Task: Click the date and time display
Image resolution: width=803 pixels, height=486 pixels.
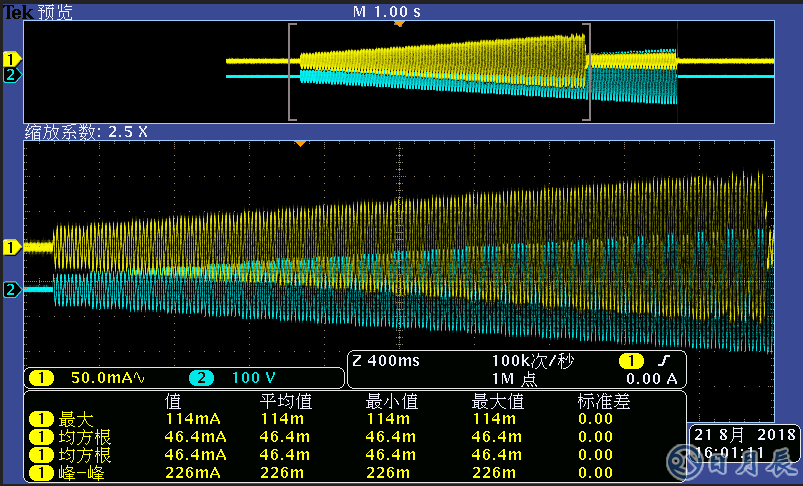Action: point(744,444)
